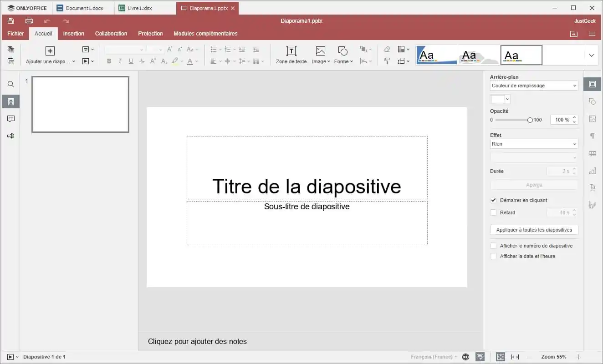The width and height of the screenshot is (603, 364).
Task: Check Afficher le numéro de diapositive
Action: pyautogui.click(x=493, y=246)
